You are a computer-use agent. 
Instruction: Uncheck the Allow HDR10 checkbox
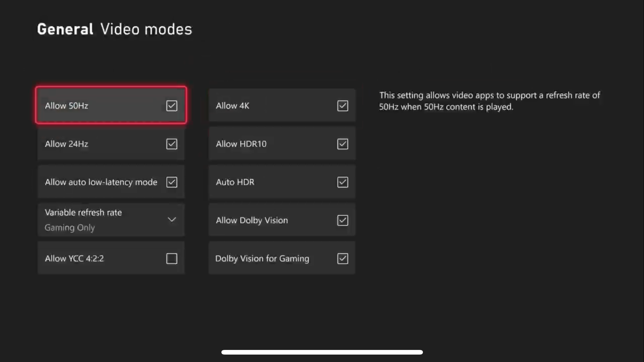tap(342, 144)
